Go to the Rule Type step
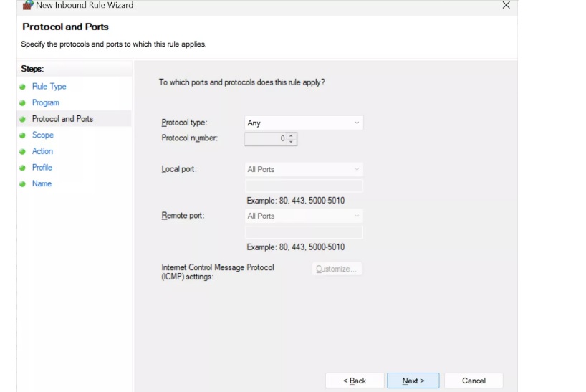Screen dimensions: 586x392 coord(49,86)
